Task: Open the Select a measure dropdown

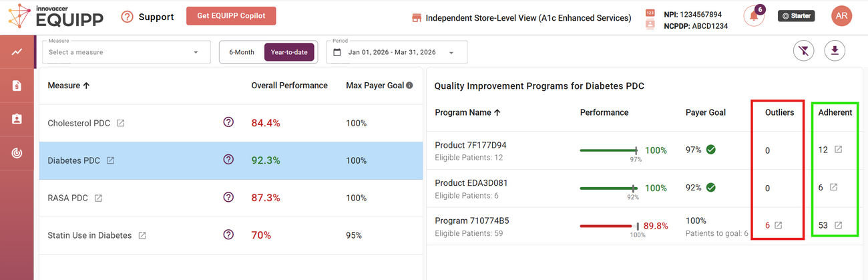Action: click(x=125, y=52)
